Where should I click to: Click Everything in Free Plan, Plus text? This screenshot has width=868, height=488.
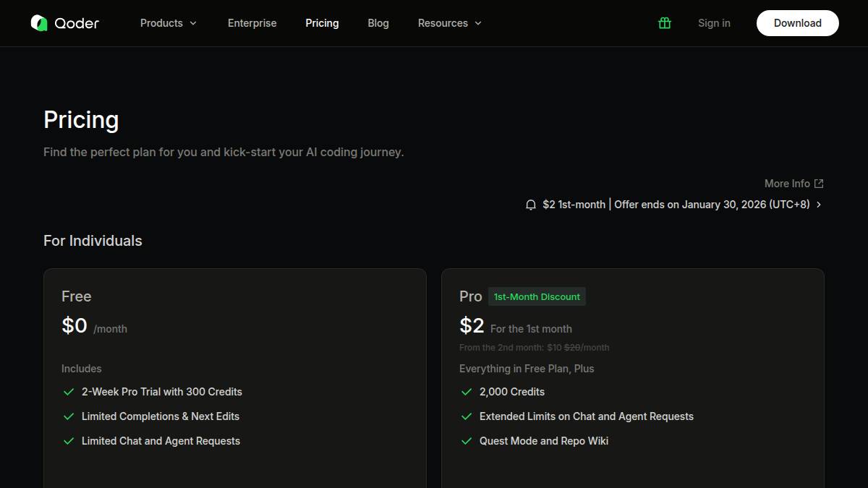click(527, 369)
